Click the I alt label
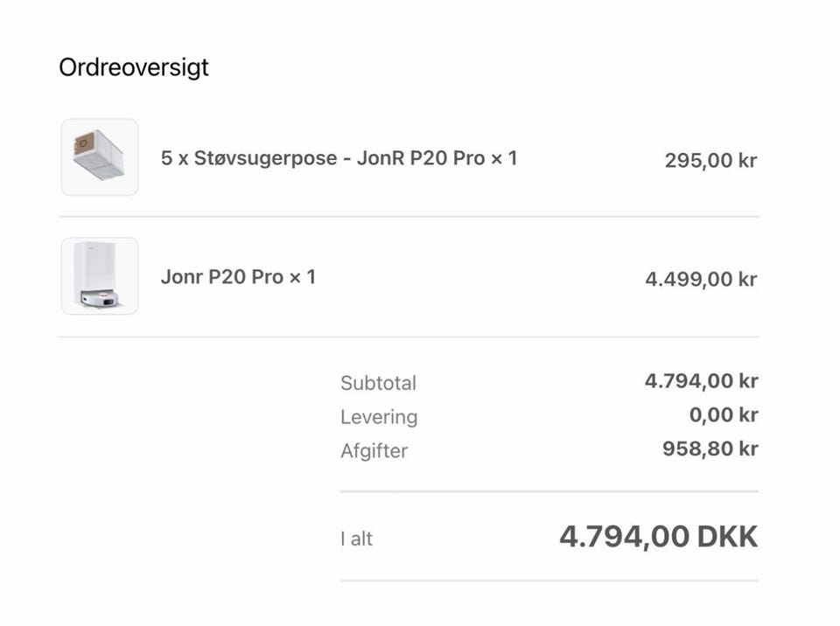840x626 pixels. coord(356,539)
